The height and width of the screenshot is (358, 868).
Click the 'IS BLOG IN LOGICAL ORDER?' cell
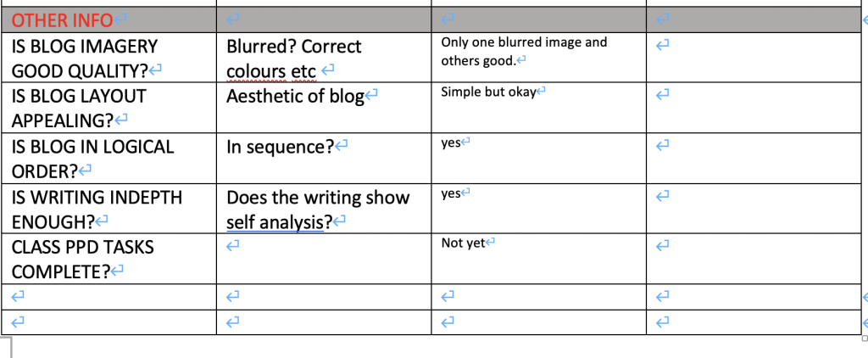click(92, 158)
